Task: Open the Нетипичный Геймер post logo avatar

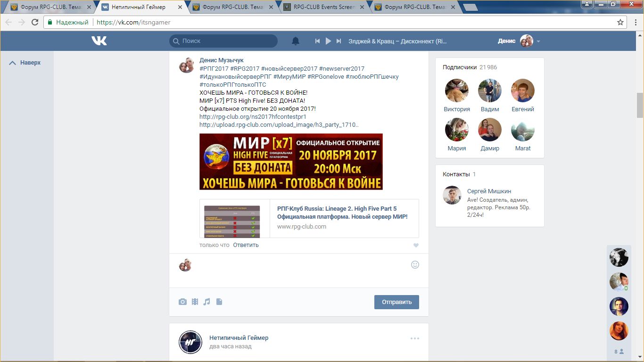Action: [190, 342]
